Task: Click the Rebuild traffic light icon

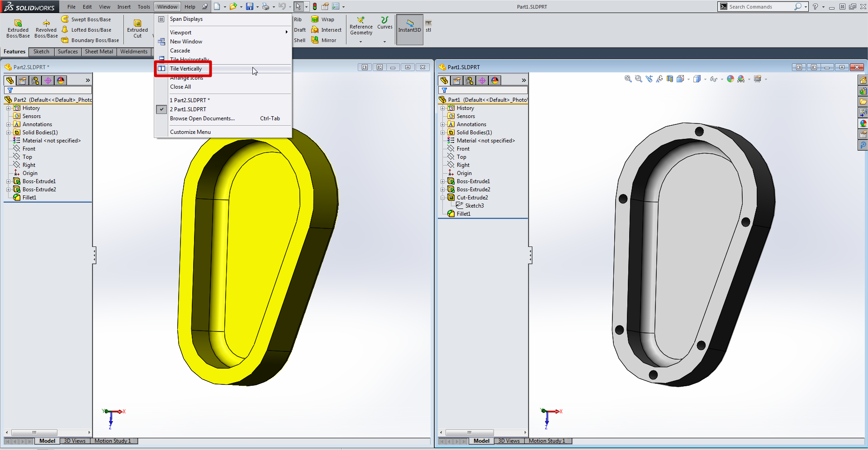Action: click(x=315, y=7)
